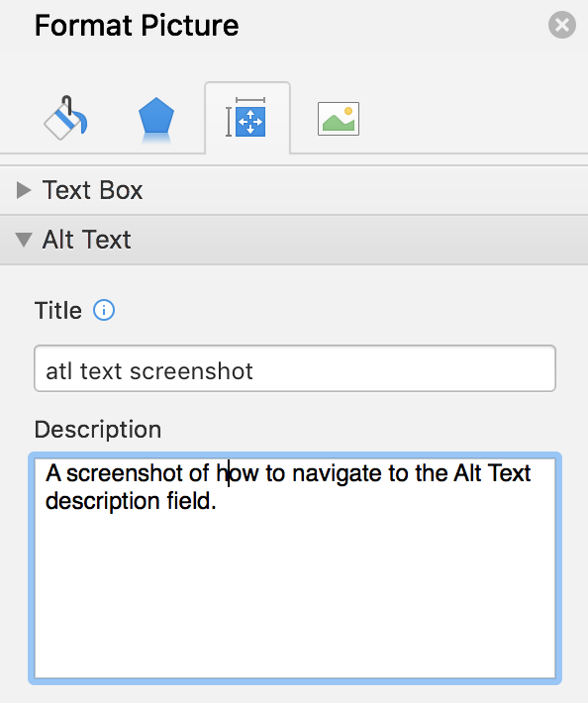The image size is (588, 703).
Task: Click the Alt Text section header label
Action: [x=86, y=240]
